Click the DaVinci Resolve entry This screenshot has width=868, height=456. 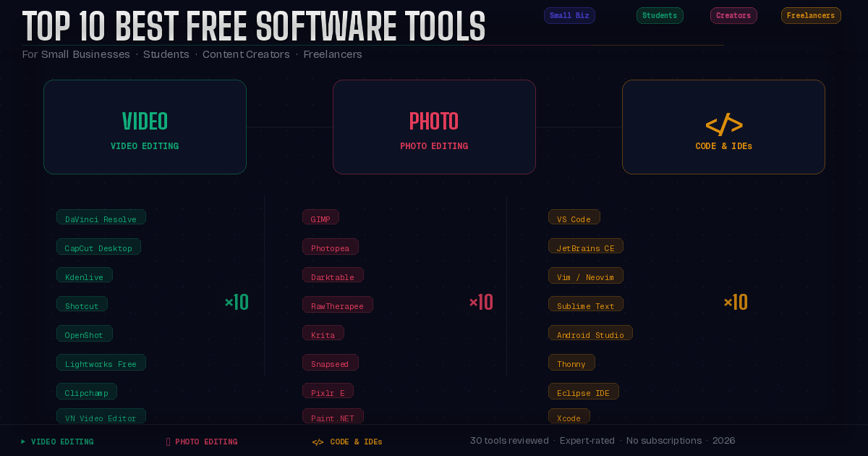click(x=101, y=217)
